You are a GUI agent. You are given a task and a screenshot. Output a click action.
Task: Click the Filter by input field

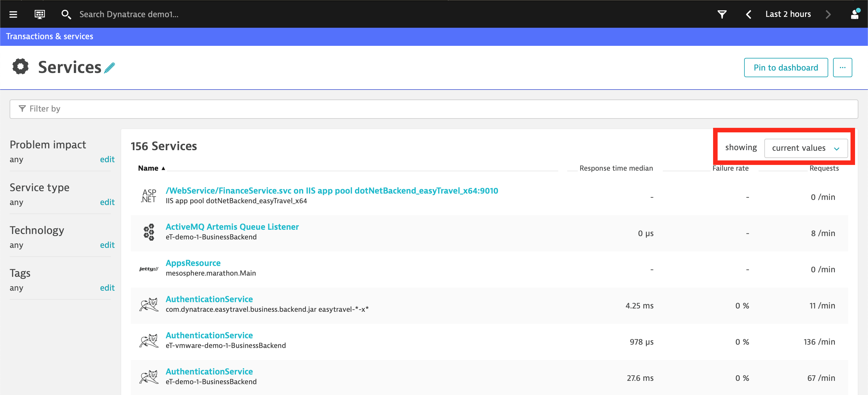(433, 109)
